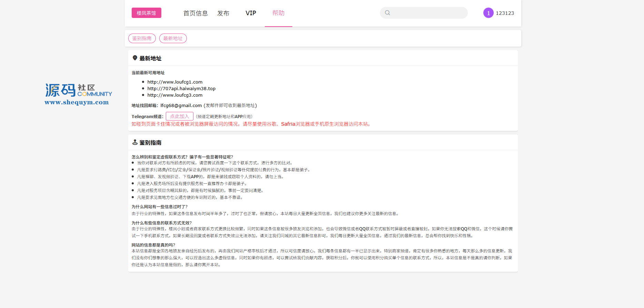
Task: Open the www.loufcg1.com link
Action: [x=175, y=82]
